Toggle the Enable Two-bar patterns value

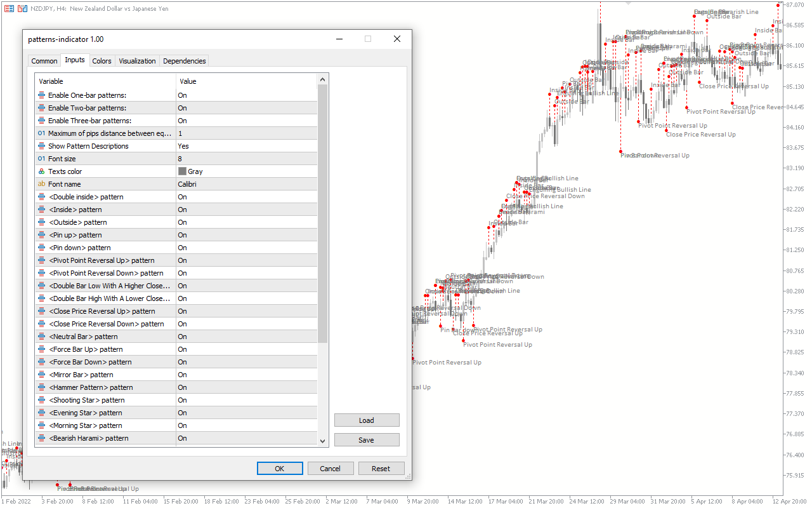tap(246, 108)
